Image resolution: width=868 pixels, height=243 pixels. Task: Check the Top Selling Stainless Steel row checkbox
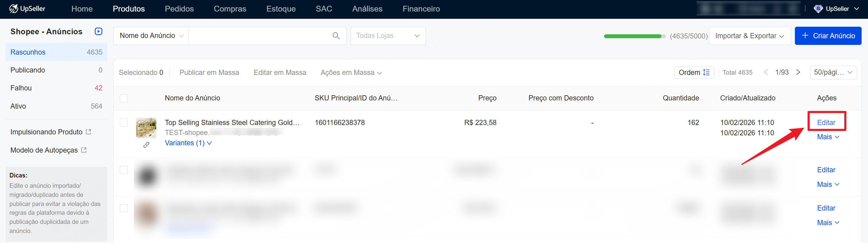click(x=124, y=122)
